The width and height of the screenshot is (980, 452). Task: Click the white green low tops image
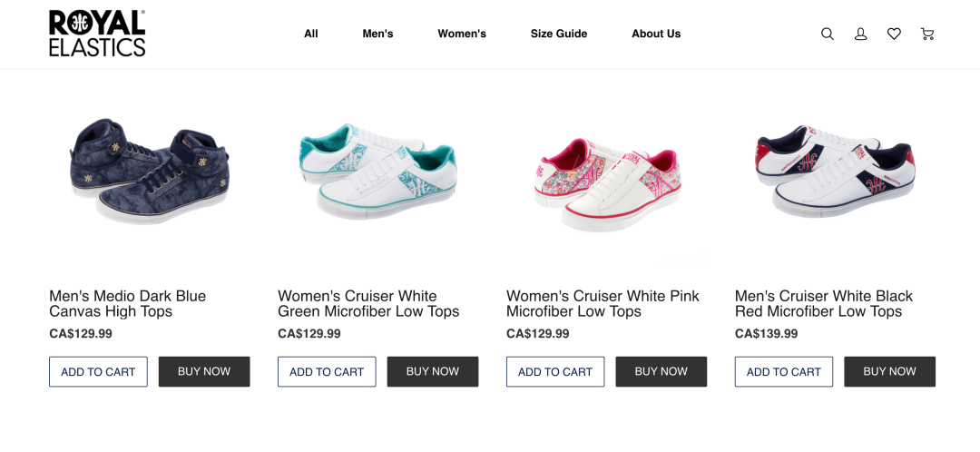pos(378,171)
